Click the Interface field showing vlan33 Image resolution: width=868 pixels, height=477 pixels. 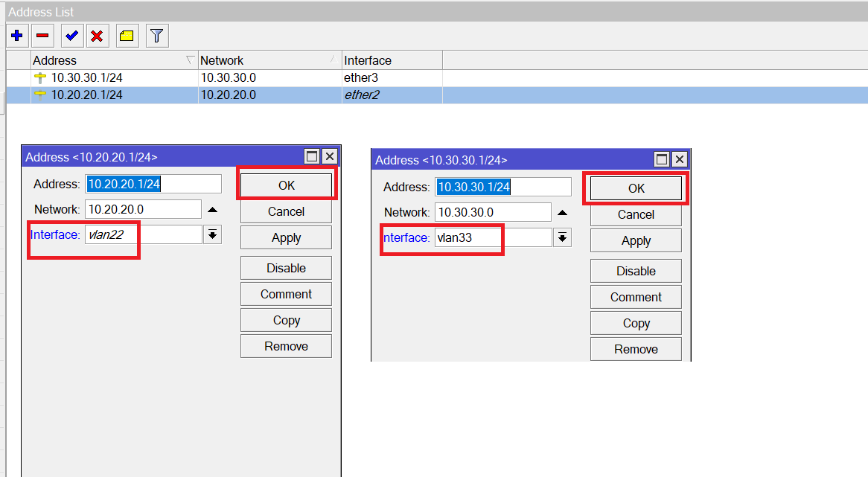494,237
